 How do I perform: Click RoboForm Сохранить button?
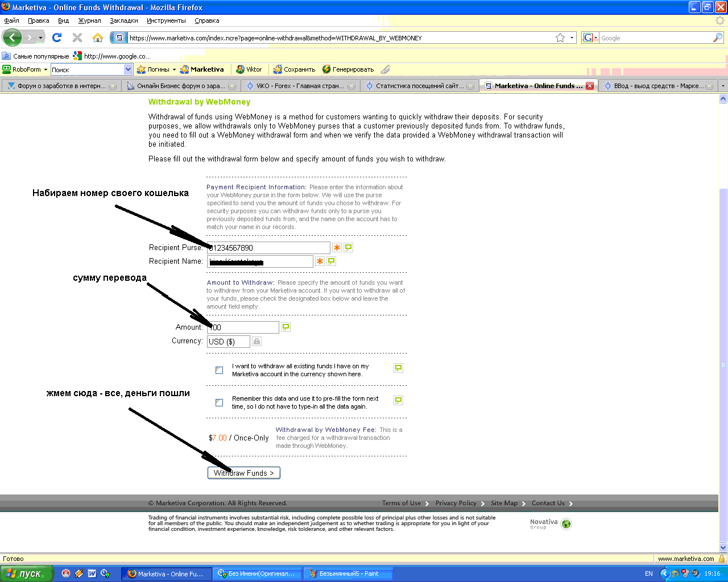[x=294, y=69]
